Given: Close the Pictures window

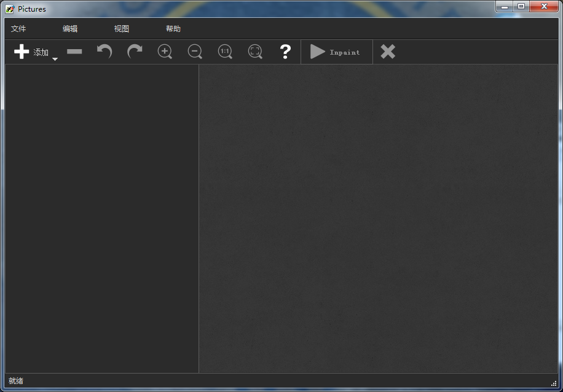Looking at the screenshot, I should click(544, 7).
